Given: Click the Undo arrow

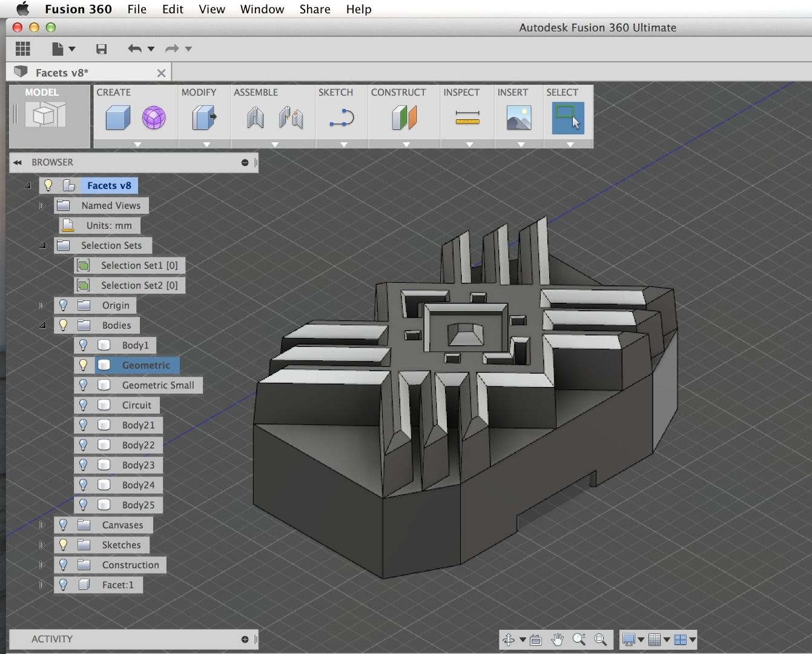Looking at the screenshot, I should tap(134, 49).
